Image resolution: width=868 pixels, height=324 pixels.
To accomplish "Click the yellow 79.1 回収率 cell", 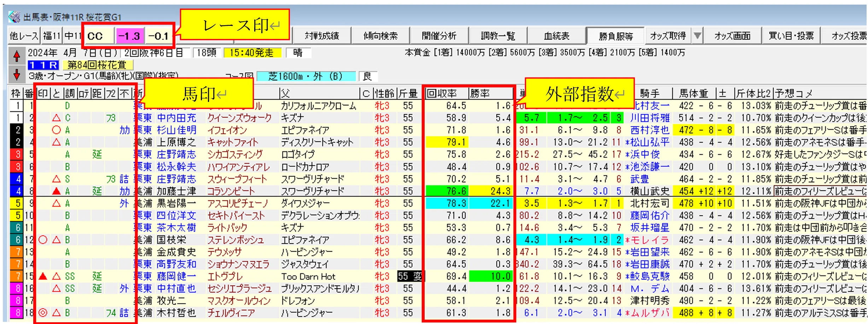I will 447,142.
